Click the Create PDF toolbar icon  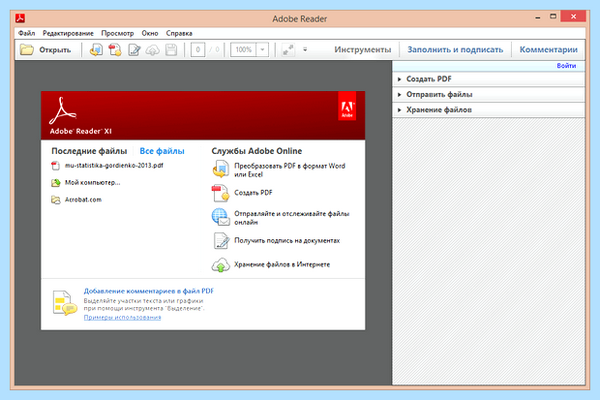tap(115, 50)
